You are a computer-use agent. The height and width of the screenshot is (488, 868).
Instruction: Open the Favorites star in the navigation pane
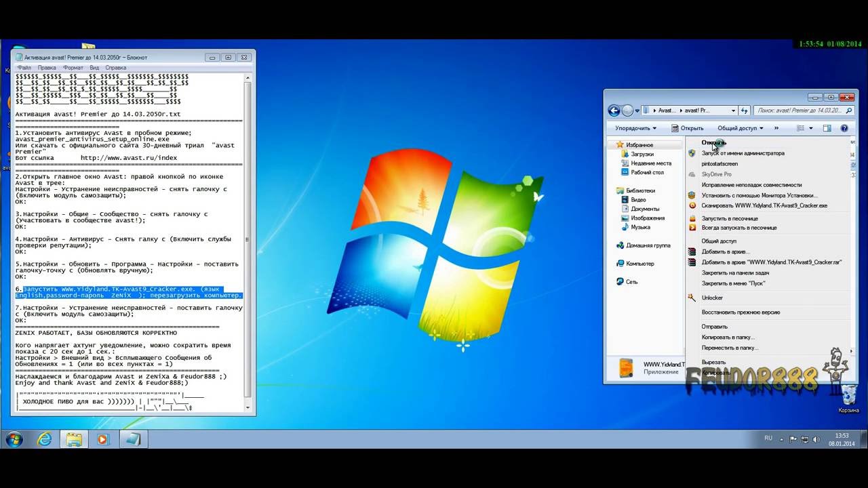click(619, 145)
